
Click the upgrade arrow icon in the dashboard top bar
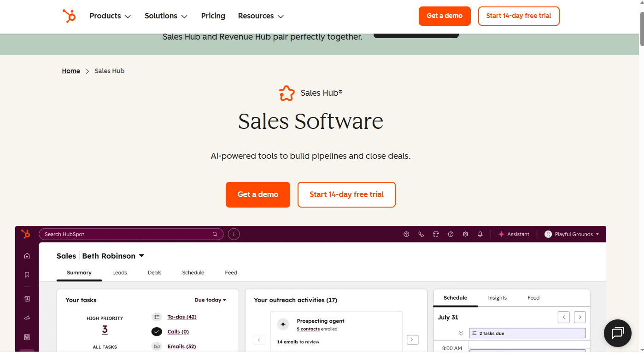click(x=406, y=234)
